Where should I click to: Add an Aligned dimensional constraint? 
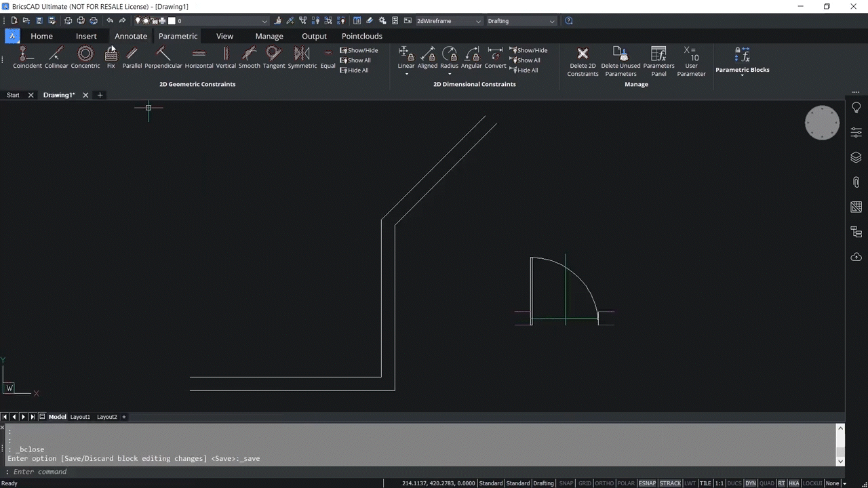click(x=428, y=58)
